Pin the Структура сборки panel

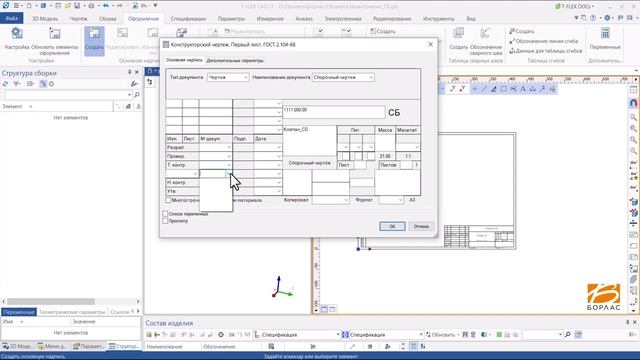[x=129, y=72]
